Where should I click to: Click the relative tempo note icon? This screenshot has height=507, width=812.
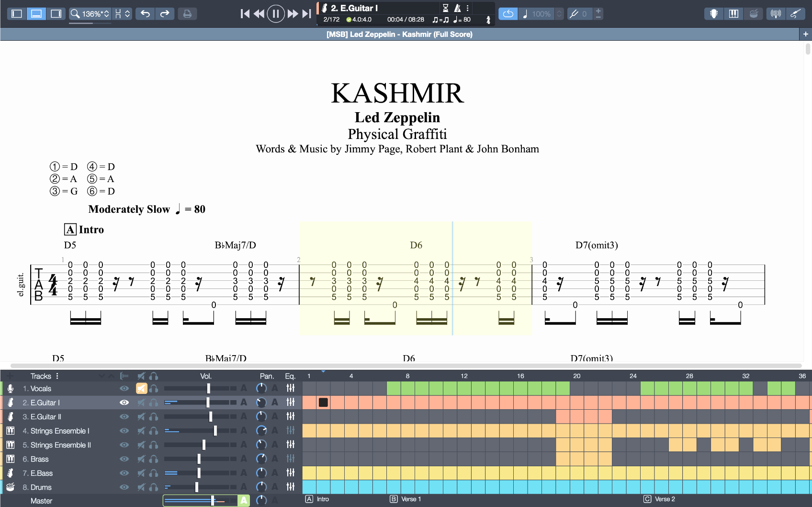[x=525, y=14]
